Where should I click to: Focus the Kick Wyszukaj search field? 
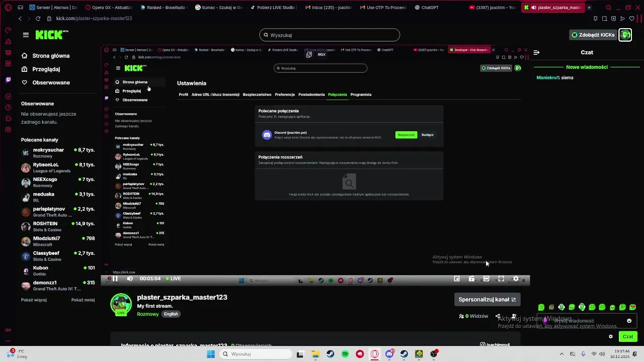pos(330,35)
